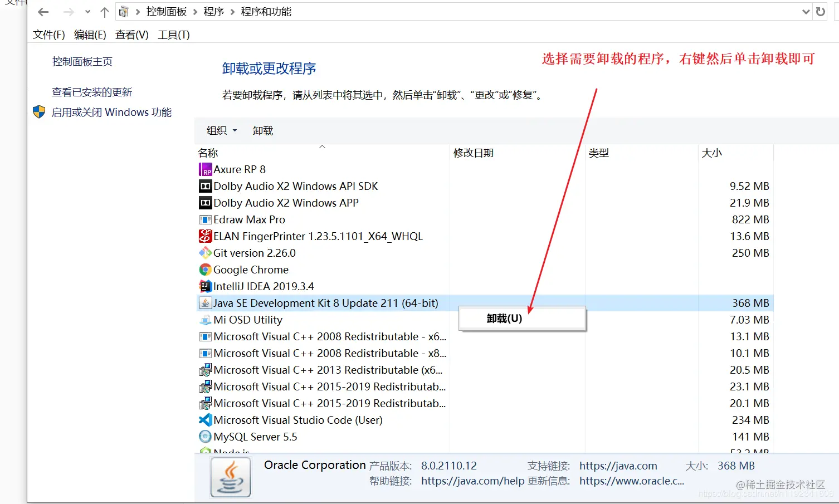This screenshot has height=504, width=839.
Task: Sort by the 类型 column header
Action: click(642, 153)
